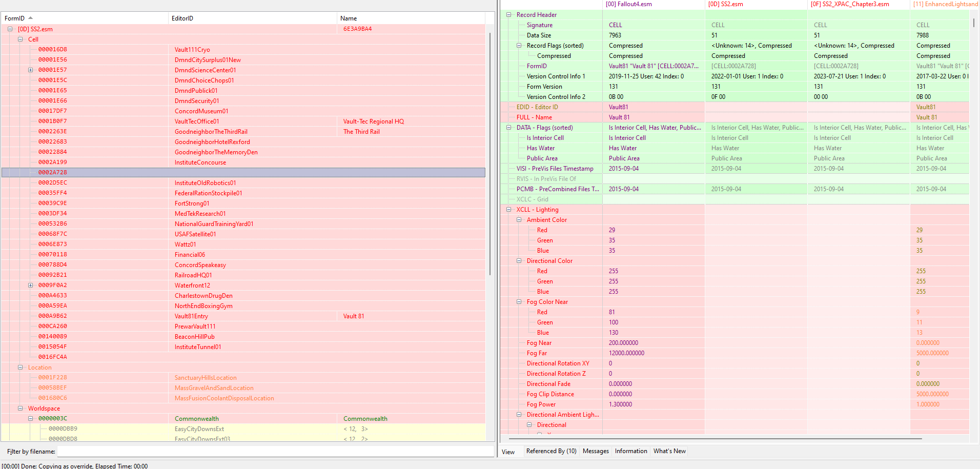Image resolution: width=980 pixels, height=469 pixels.
Task: Collapse the [0D] SS2.esm tree node
Action: tap(10, 29)
